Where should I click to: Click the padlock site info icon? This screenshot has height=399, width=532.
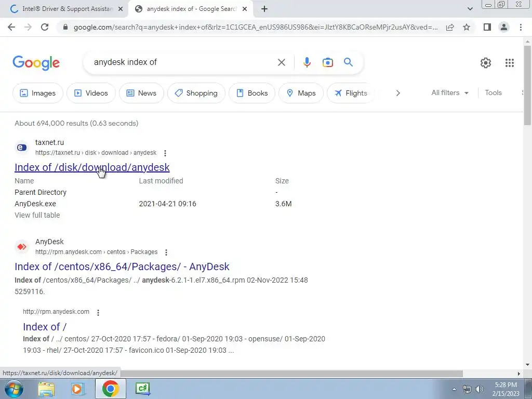click(65, 27)
